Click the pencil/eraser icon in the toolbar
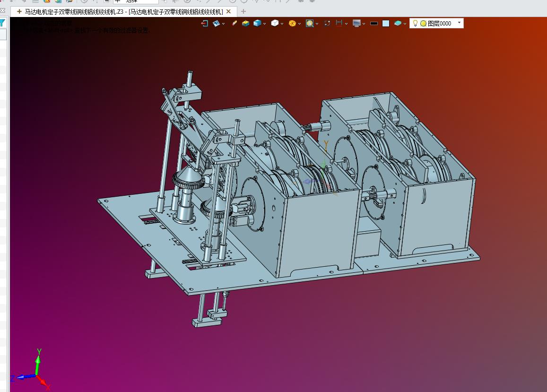This screenshot has height=392, width=547. click(234, 23)
